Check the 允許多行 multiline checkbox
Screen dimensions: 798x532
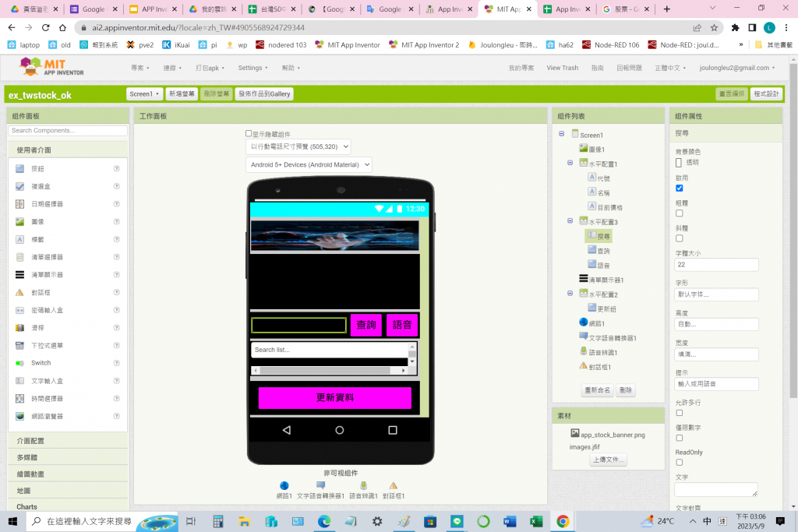coord(680,413)
